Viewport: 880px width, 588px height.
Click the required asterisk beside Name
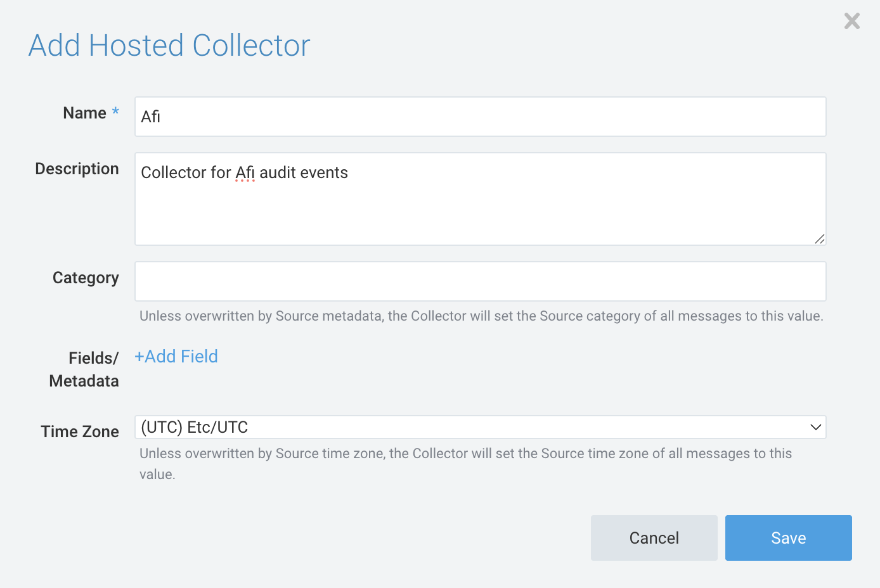pyautogui.click(x=115, y=112)
